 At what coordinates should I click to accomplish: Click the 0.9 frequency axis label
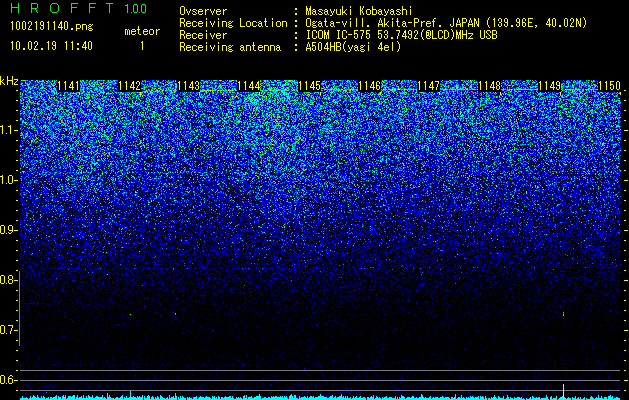[8, 230]
